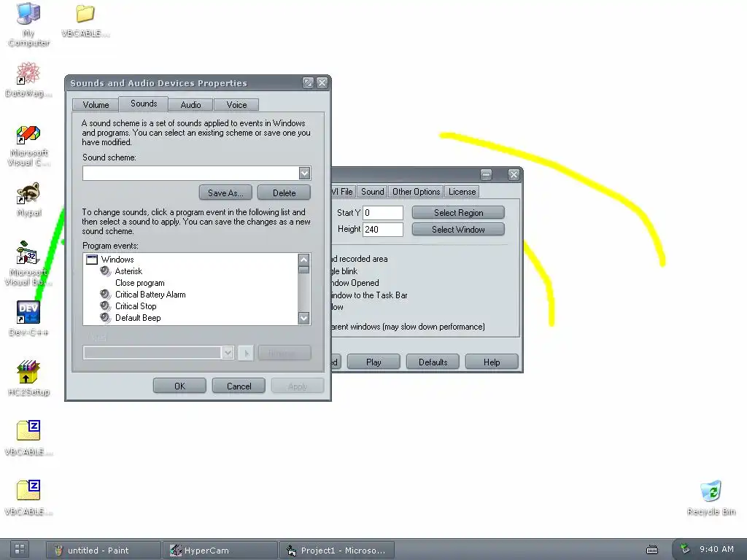The width and height of the screenshot is (747, 560).
Task: Click the 9:40 AM clock
Action: coord(716,549)
